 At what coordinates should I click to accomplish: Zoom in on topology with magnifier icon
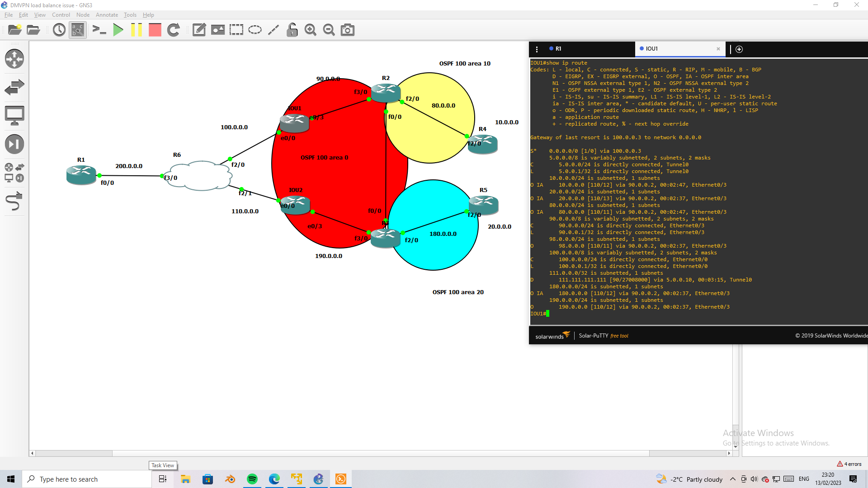pos(310,30)
